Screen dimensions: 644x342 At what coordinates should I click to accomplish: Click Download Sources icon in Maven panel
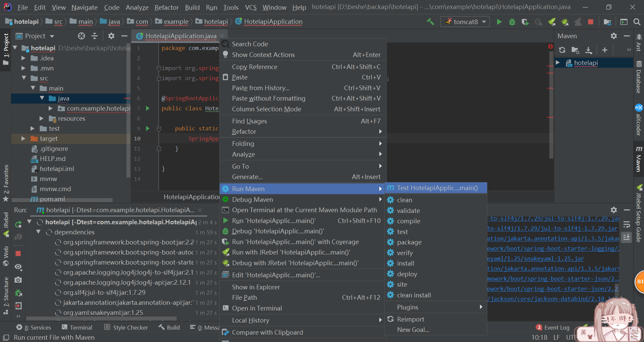589,50
